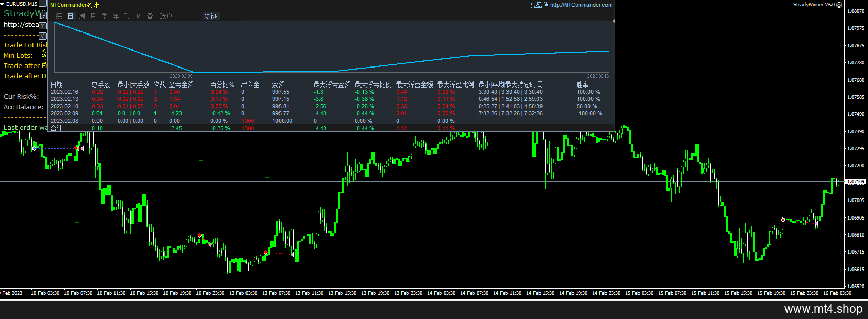Image resolution: width=868 pixels, height=319 pixels.
Task: Toggle the 轨迹 trajectory button
Action: [211, 16]
